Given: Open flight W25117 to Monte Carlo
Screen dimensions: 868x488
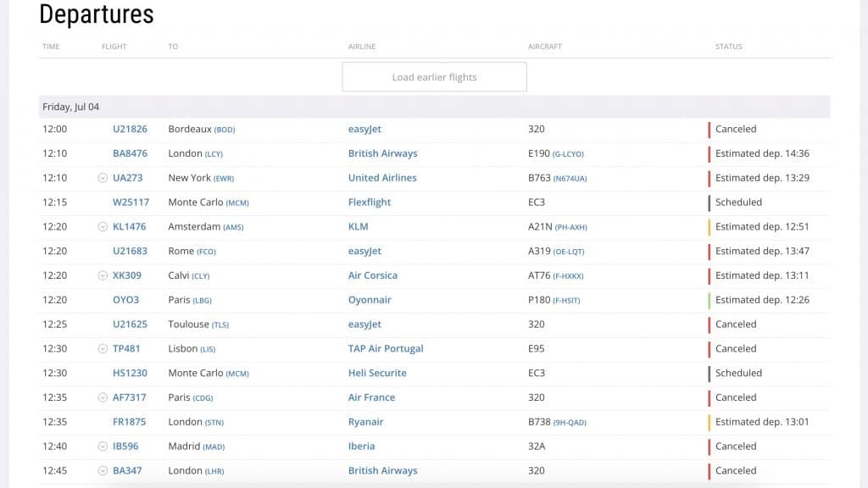Looking at the screenshot, I should [x=131, y=202].
